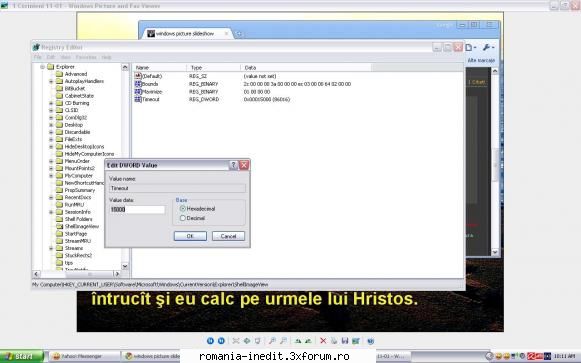Image resolution: width=581 pixels, height=363 pixels.
Task: Click the new tab button beside the slideshow tab
Action: pos(239,34)
